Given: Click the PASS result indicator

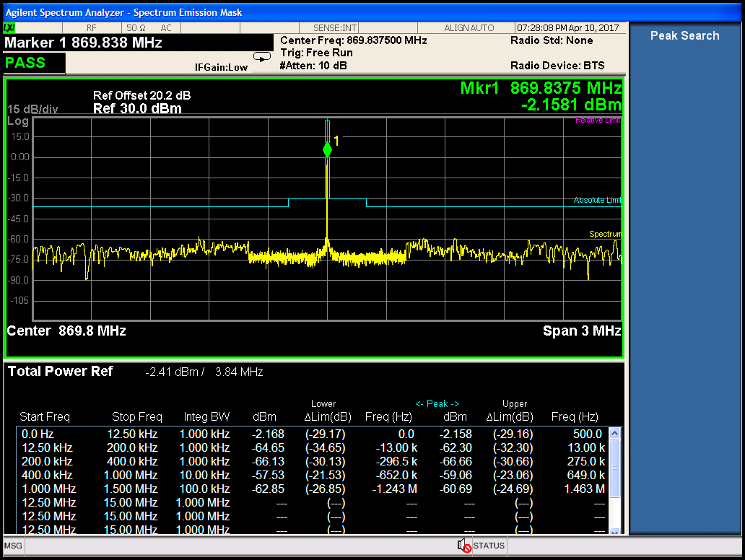Looking at the screenshot, I should click(25, 63).
